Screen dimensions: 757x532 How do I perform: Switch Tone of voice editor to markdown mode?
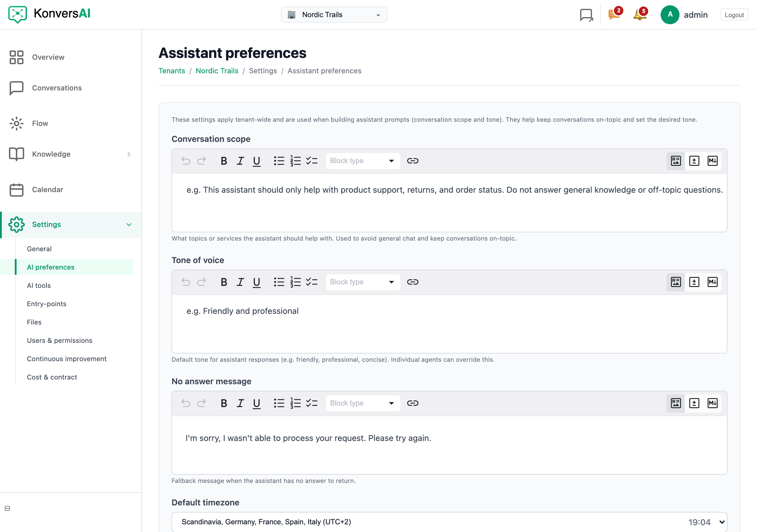(x=712, y=282)
